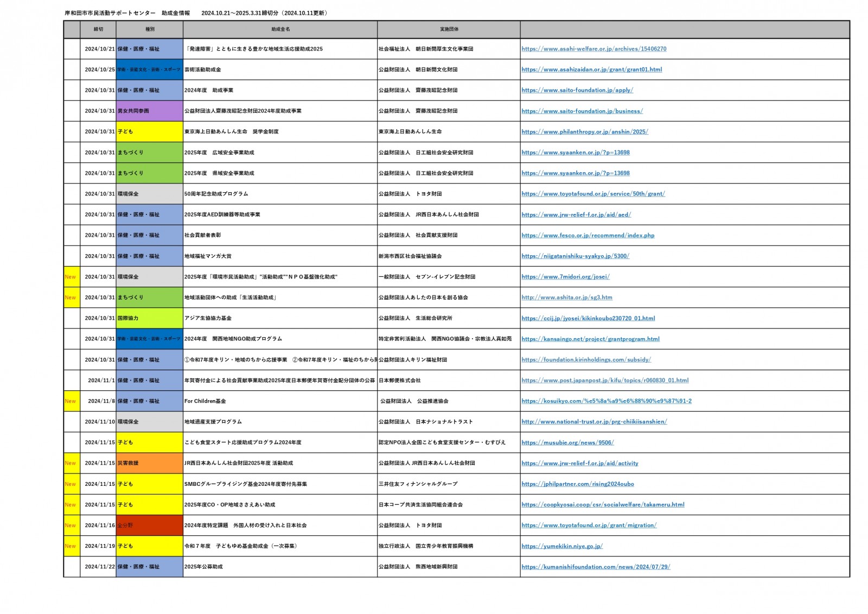Visit the toyotafound.or.jp 50th grant link

pyautogui.click(x=593, y=194)
